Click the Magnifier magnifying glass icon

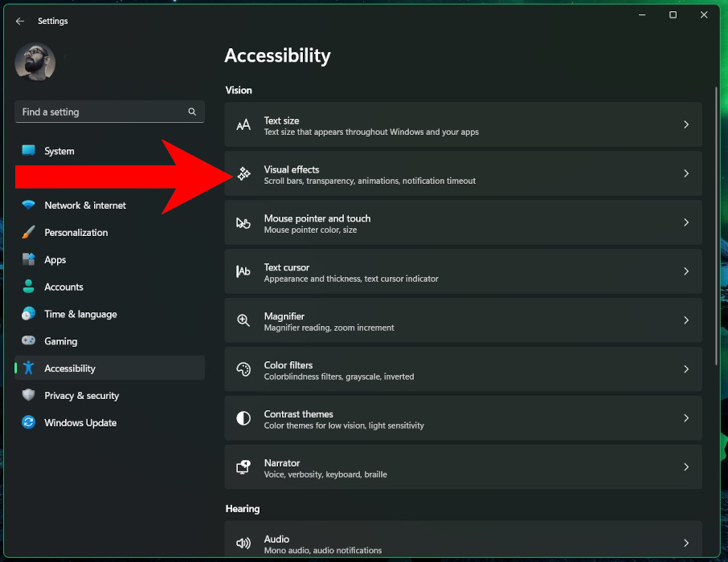click(243, 320)
